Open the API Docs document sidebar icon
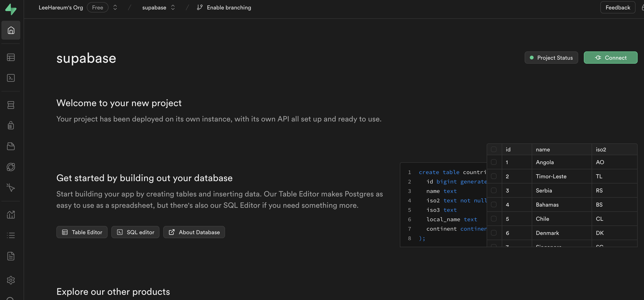This screenshot has width=644, height=300. point(11,256)
